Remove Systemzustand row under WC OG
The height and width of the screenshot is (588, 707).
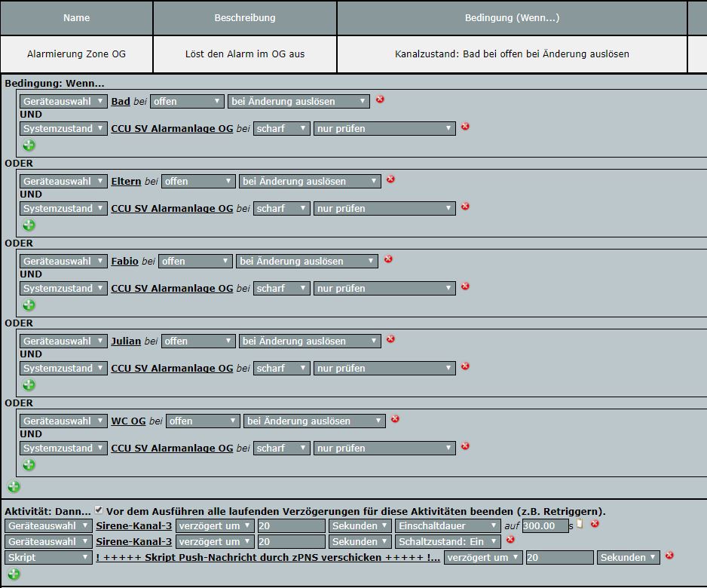click(x=465, y=446)
